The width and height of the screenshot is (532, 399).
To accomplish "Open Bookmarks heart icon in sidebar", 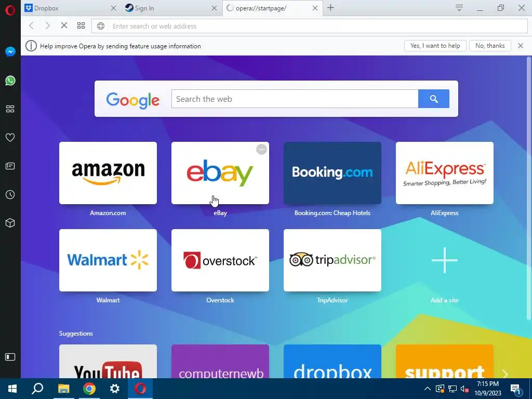I will point(10,137).
